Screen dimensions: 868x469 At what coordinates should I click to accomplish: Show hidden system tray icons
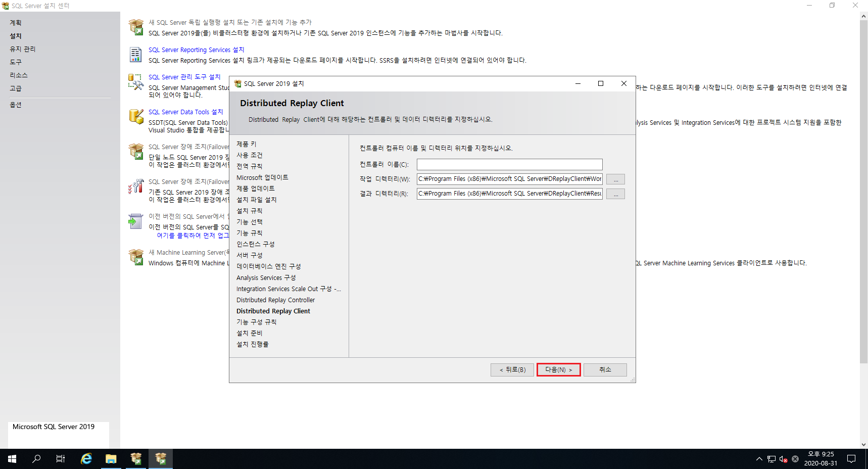pos(759,459)
